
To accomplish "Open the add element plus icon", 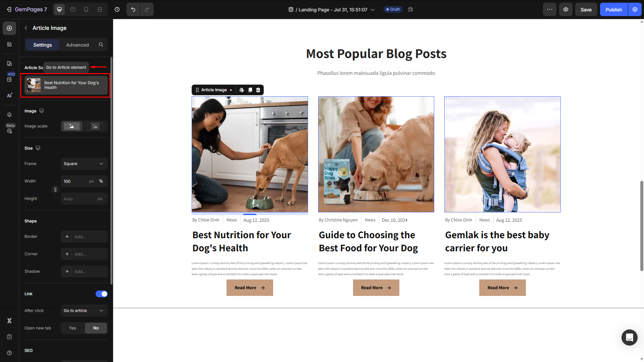I will 9,28.
